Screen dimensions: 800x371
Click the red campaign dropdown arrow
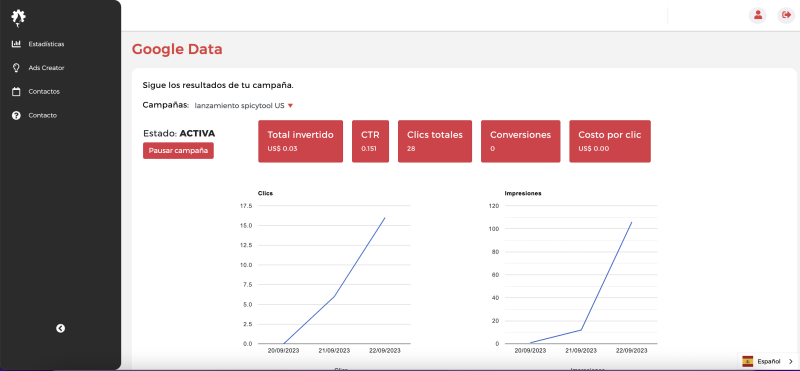(x=290, y=106)
